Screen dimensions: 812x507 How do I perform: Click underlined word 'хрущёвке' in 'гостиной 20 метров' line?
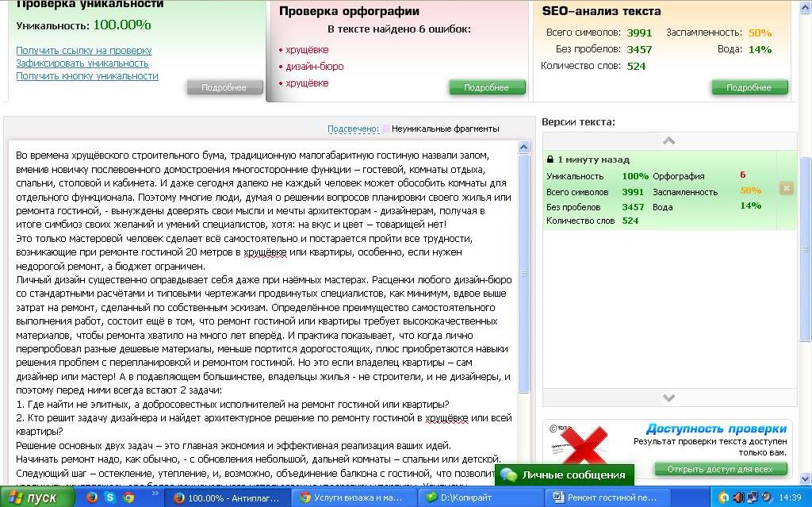coord(265,252)
